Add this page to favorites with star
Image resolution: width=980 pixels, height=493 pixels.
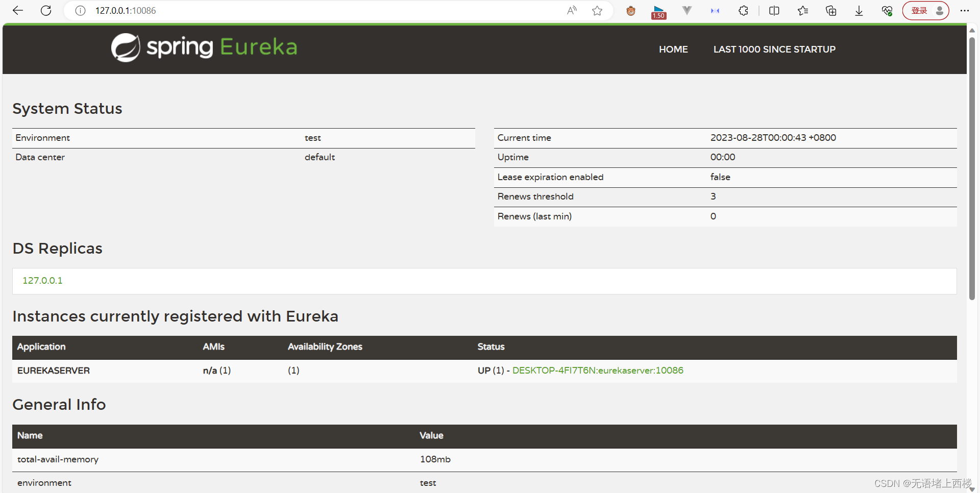pyautogui.click(x=597, y=11)
